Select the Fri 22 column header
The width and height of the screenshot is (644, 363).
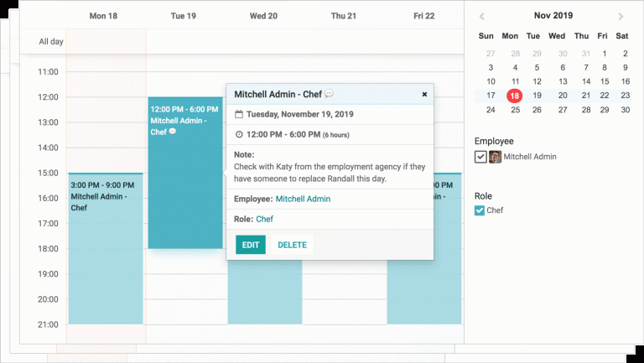(423, 16)
